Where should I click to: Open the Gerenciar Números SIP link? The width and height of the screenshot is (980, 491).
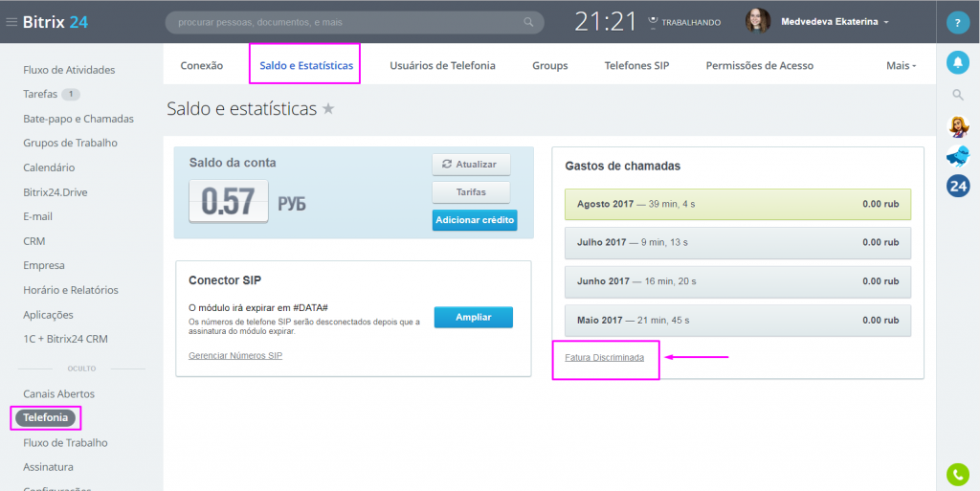[235, 355]
